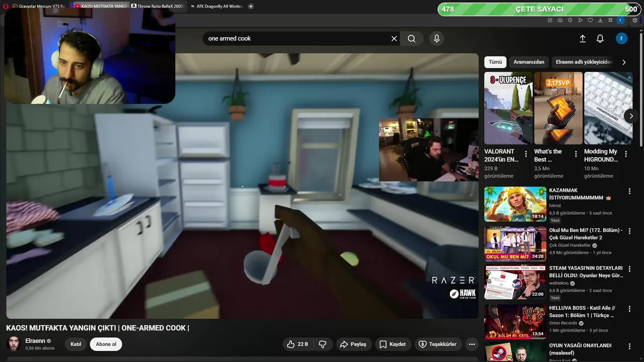Screen dimensions: 644x362
Task: Open HELLUVA BOSS - Katil Aile video
Action: (x=515, y=322)
